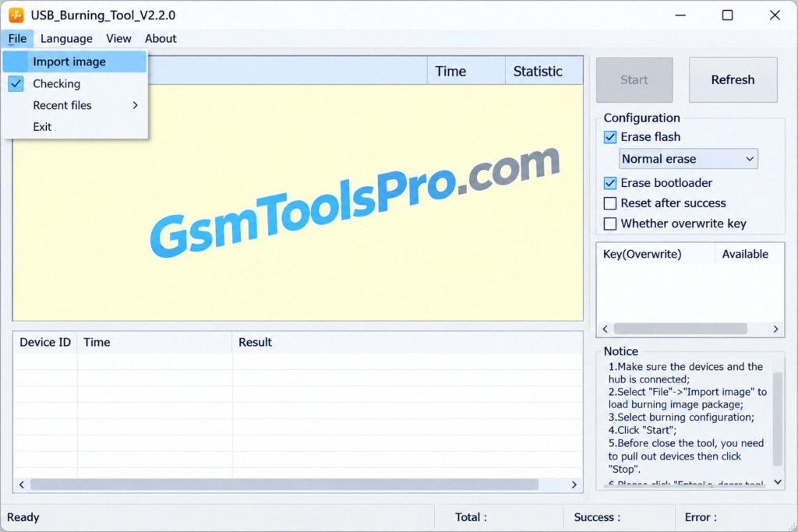Click the key list left scroll arrow
This screenshot has width=798, height=532.
605,329
